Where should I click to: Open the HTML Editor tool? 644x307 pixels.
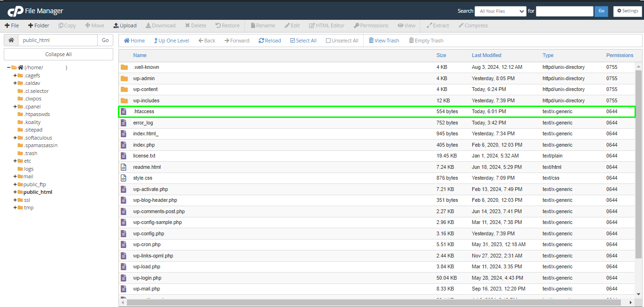(x=326, y=25)
